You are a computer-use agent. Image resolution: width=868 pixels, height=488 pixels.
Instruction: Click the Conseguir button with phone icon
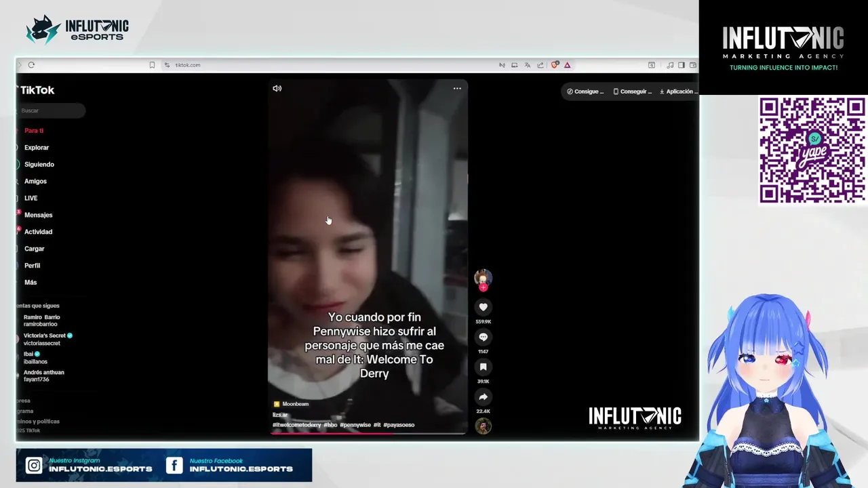[632, 91]
